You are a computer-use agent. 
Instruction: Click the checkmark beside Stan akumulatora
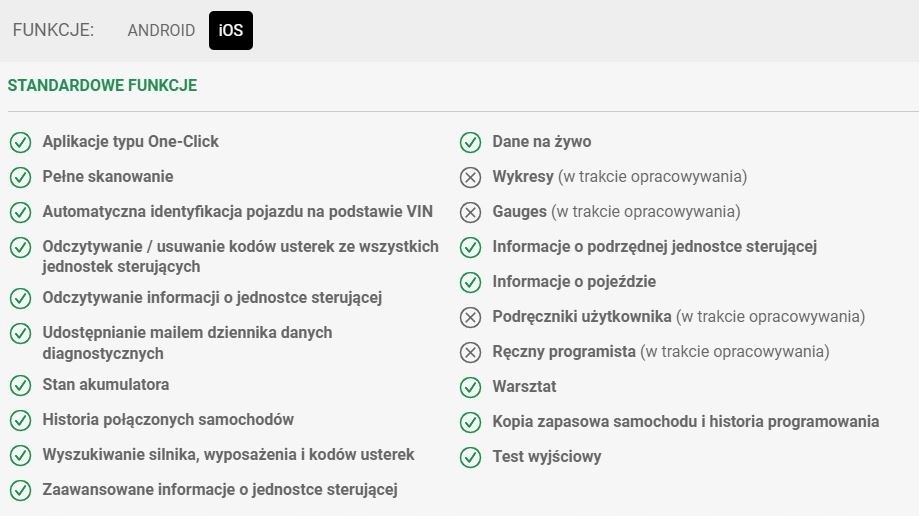[x=20, y=385]
